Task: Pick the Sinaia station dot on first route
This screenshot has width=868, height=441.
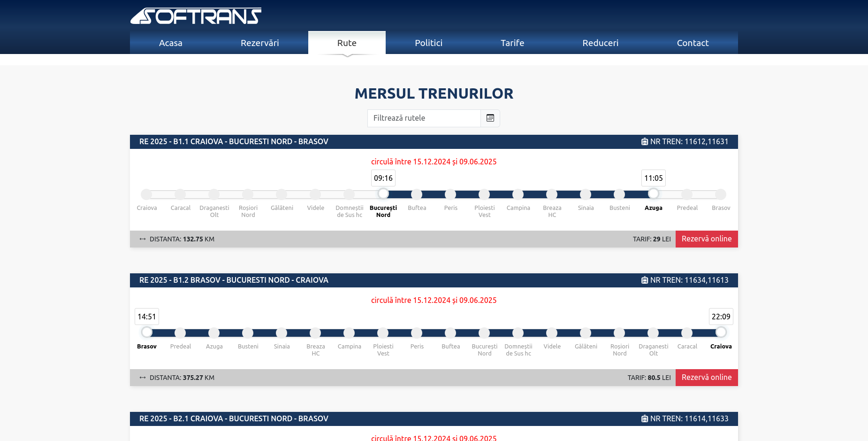Action: (x=586, y=194)
